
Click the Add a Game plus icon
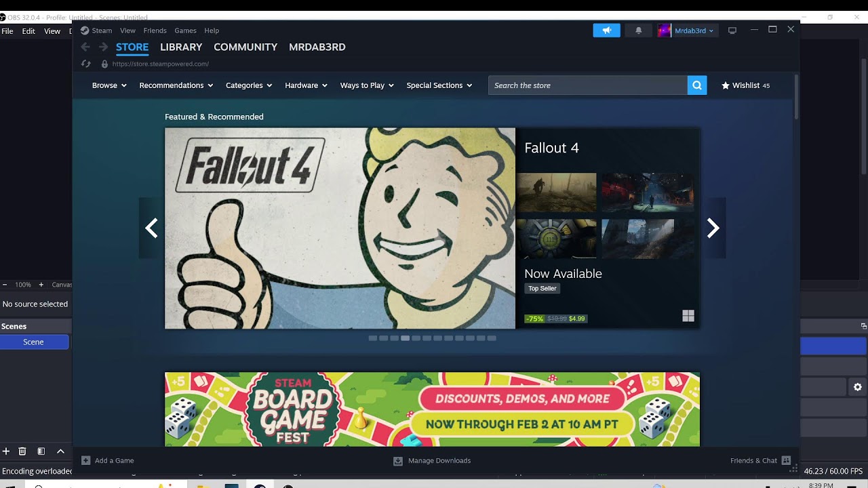[85, 460]
